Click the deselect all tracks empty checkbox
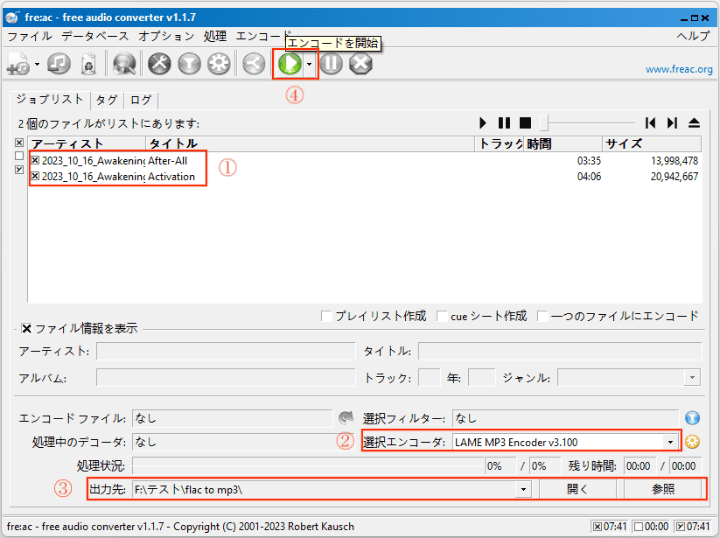Viewport: 720px width, 538px height. pyautogui.click(x=19, y=156)
